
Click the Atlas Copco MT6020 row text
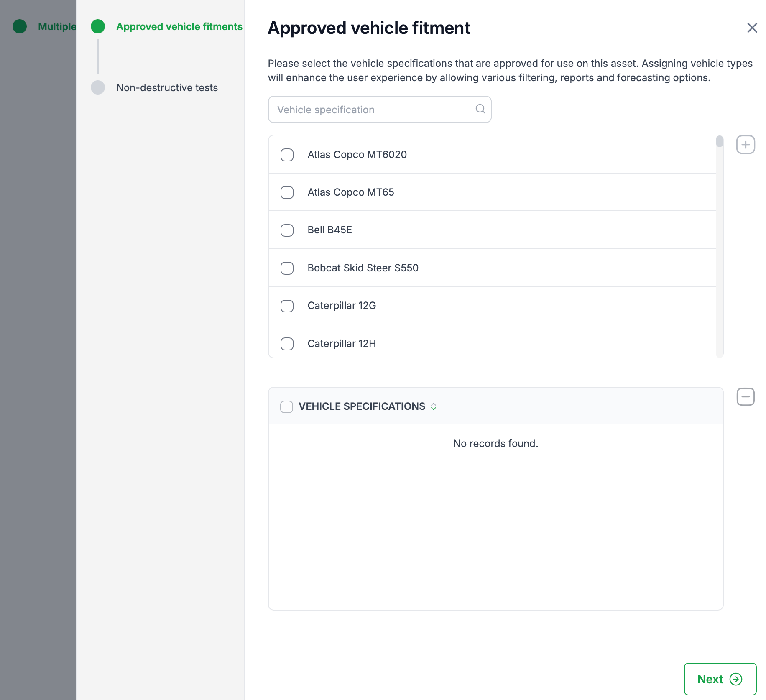tap(357, 155)
